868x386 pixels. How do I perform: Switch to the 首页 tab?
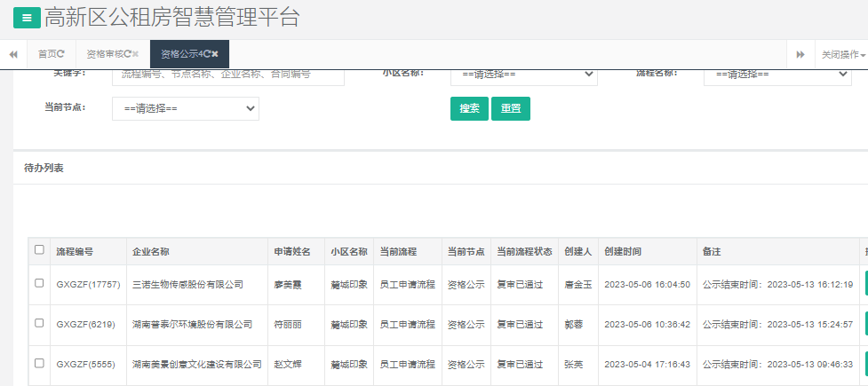click(46, 54)
